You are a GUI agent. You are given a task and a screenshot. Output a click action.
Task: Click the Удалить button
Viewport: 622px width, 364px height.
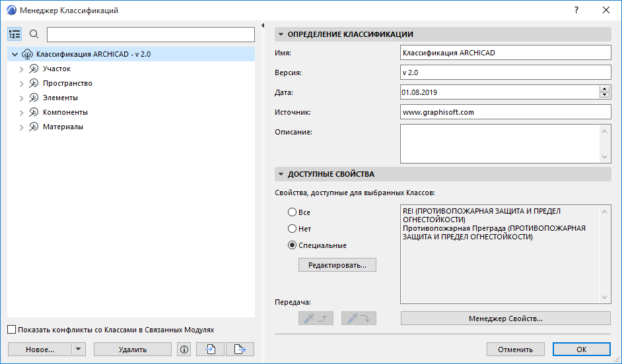[x=133, y=349]
